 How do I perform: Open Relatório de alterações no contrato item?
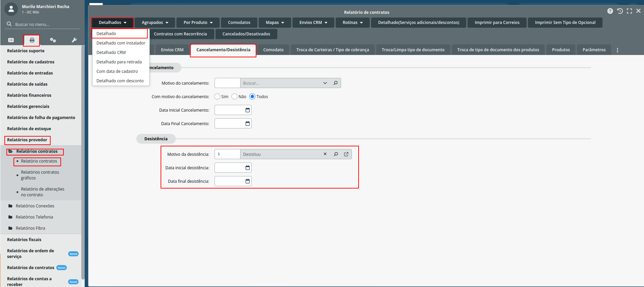[x=43, y=192]
